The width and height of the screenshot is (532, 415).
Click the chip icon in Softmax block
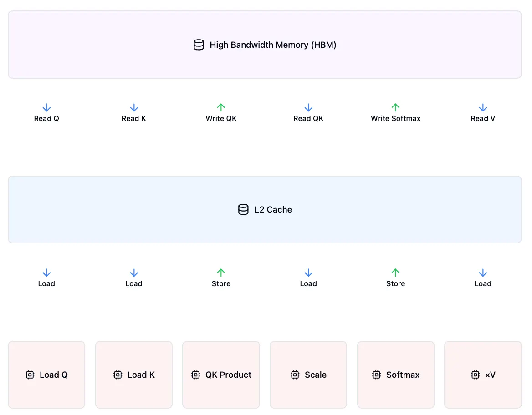coord(377,375)
